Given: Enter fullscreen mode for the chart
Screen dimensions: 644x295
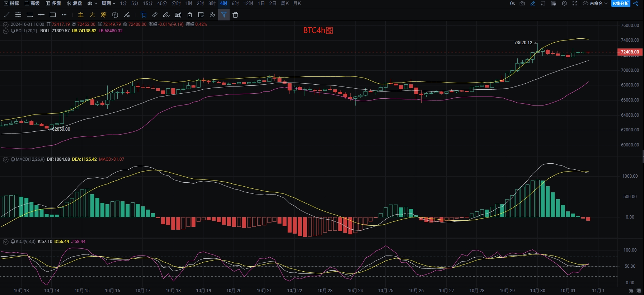Looking at the screenshot, I should [575, 3].
